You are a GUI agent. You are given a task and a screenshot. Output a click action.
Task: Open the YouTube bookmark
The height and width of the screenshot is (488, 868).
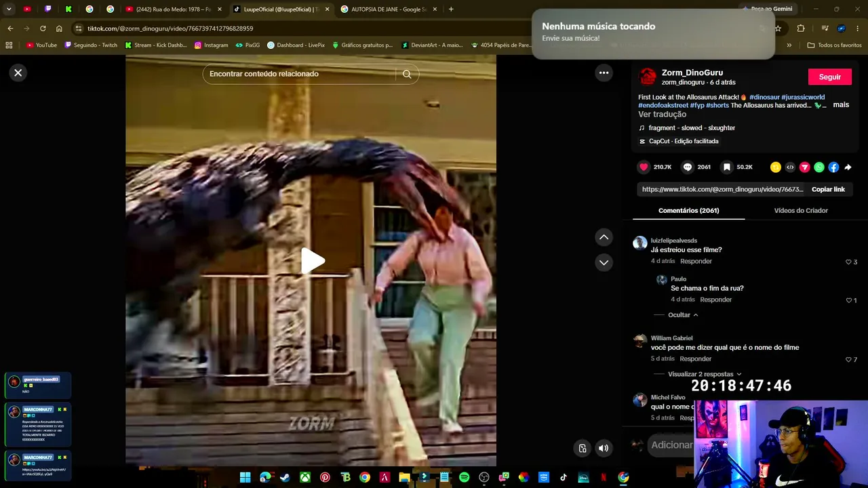click(42, 45)
